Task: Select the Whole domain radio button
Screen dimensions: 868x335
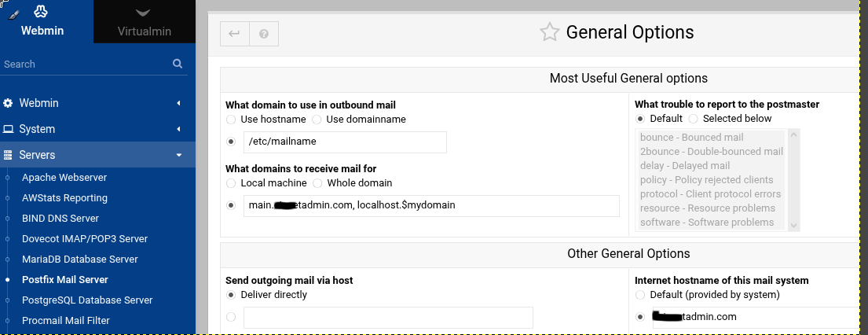Action: click(317, 183)
